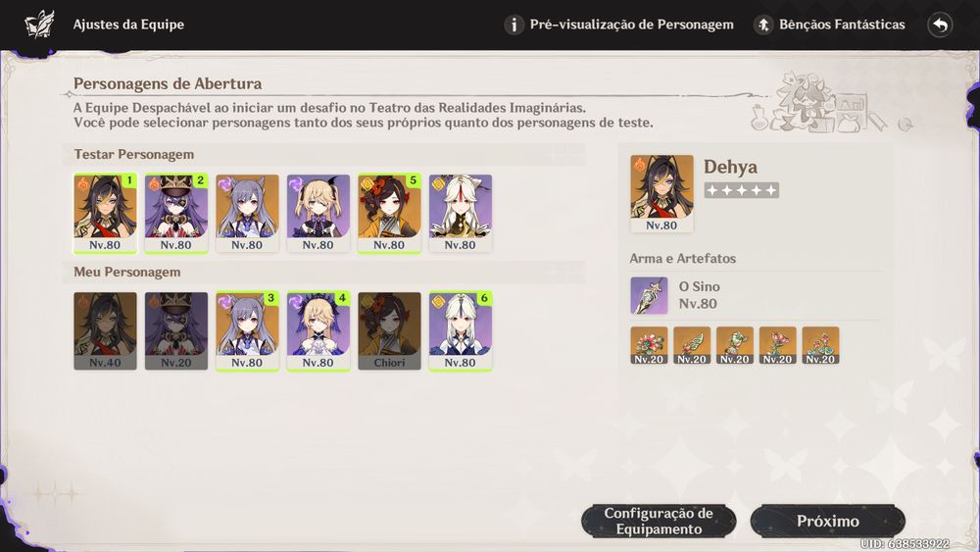This screenshot has width=980, height=552.
Task: Click greyed-out Dehya Nv.40 card
Action: click(105, 330)
